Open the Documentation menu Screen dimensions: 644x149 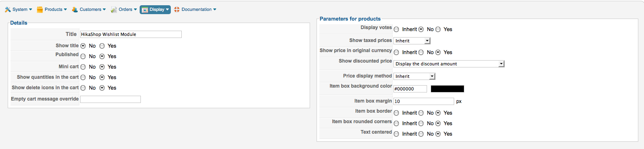tap(195, 9)
